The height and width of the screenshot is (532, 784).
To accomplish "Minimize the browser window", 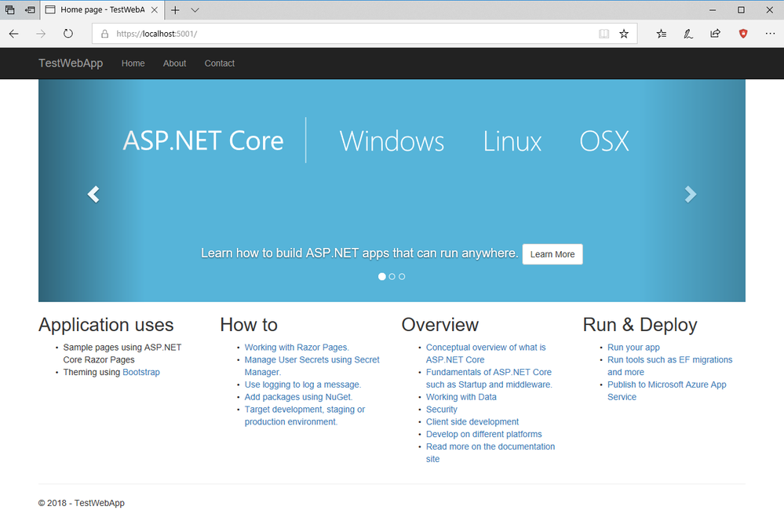I will coord(713,10).
